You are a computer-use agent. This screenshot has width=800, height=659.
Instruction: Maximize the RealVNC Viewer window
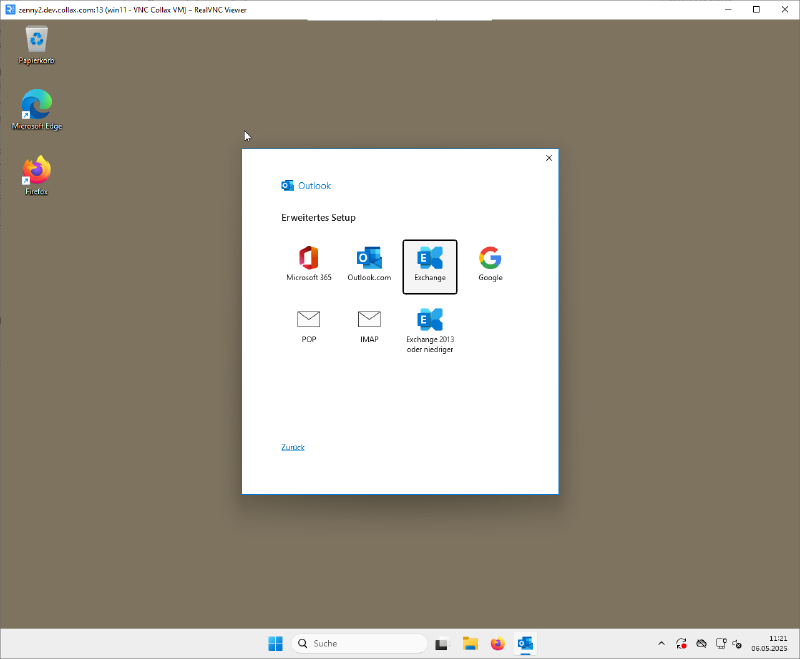756,9
